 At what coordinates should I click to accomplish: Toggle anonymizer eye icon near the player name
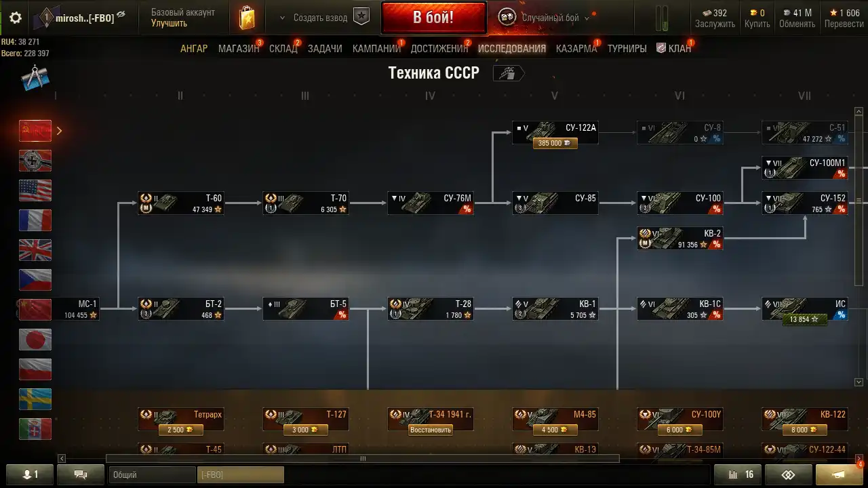(121, 14)
